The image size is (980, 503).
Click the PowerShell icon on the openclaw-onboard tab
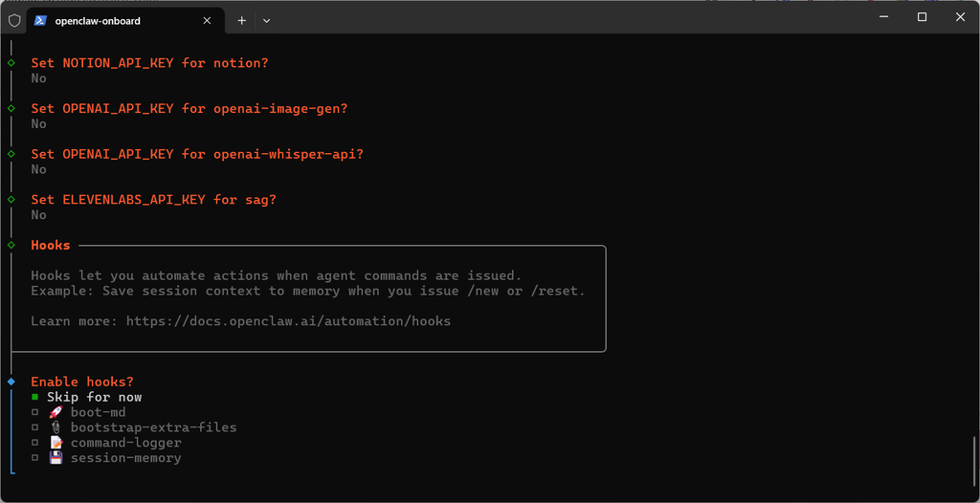pyautogui.click(x=41, y=20)
